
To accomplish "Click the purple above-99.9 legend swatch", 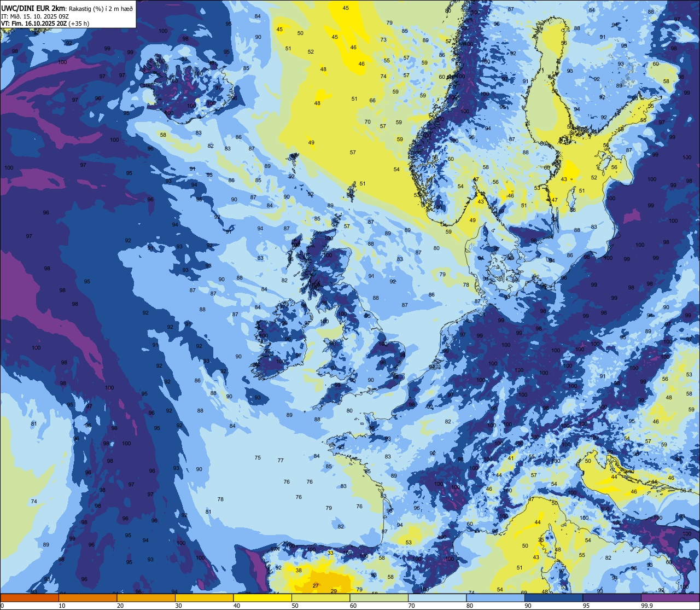I will point(670,597).
